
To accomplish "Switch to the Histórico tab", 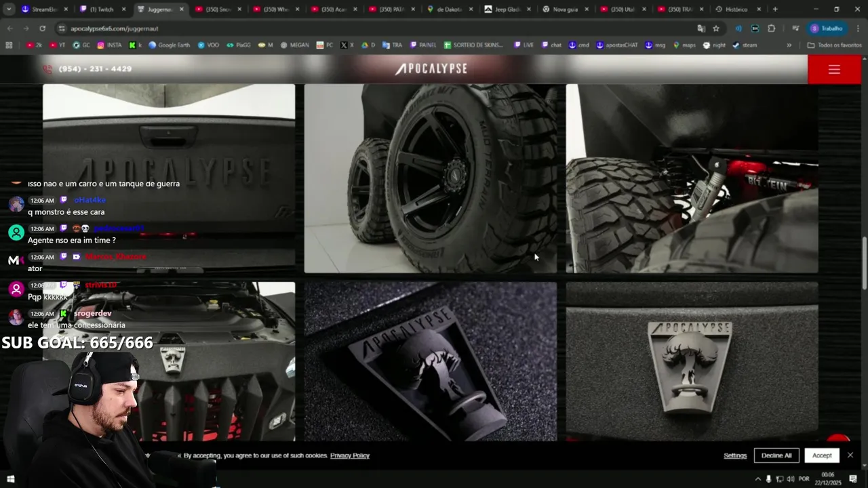I will [x=736, y=9].
